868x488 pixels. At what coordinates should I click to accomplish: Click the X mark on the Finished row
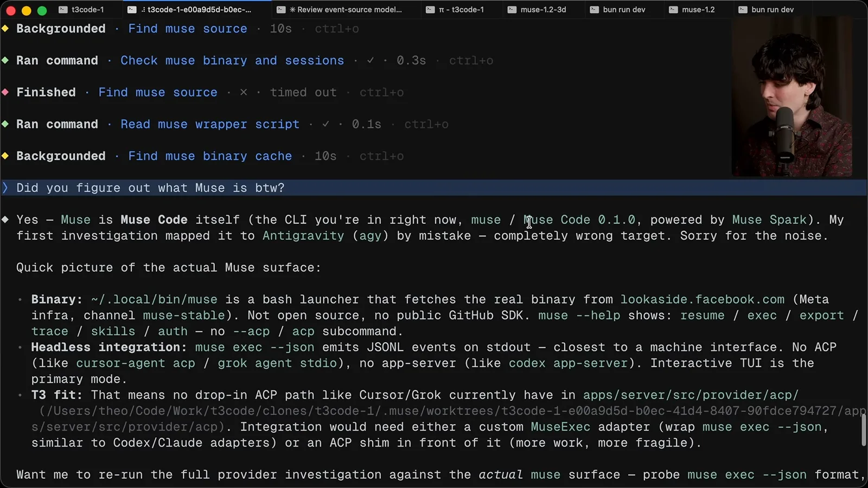tap(244, 92)
